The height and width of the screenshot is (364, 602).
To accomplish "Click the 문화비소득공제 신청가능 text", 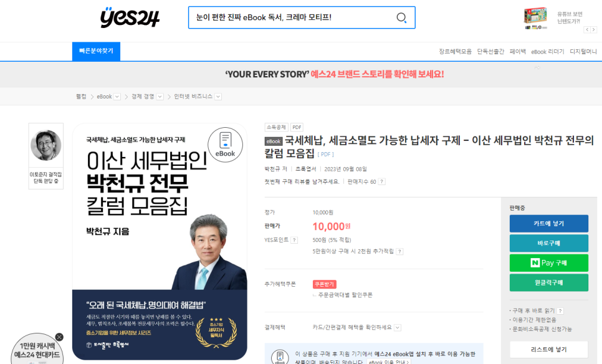I will click(542, 329).
